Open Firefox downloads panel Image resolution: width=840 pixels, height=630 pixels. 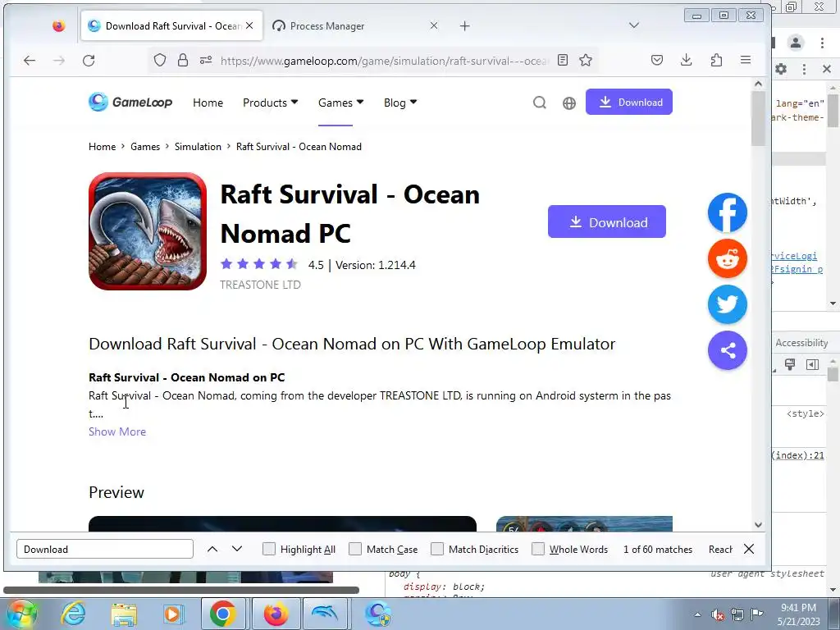tap(687, 60)
